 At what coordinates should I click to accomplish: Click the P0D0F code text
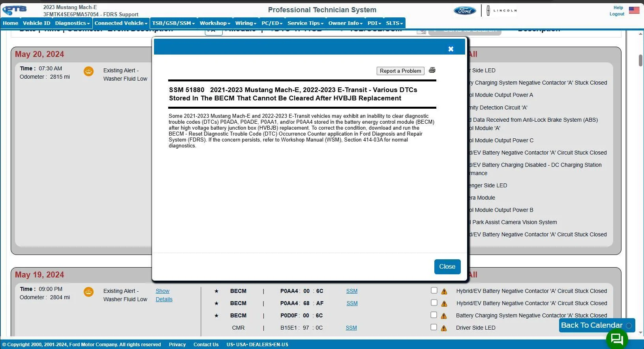289,315
